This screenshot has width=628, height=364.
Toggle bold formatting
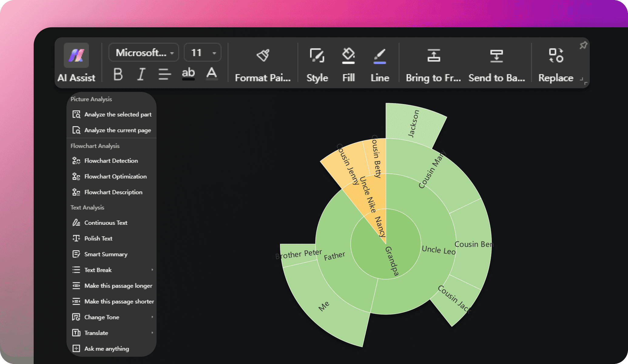coord(118,74)
